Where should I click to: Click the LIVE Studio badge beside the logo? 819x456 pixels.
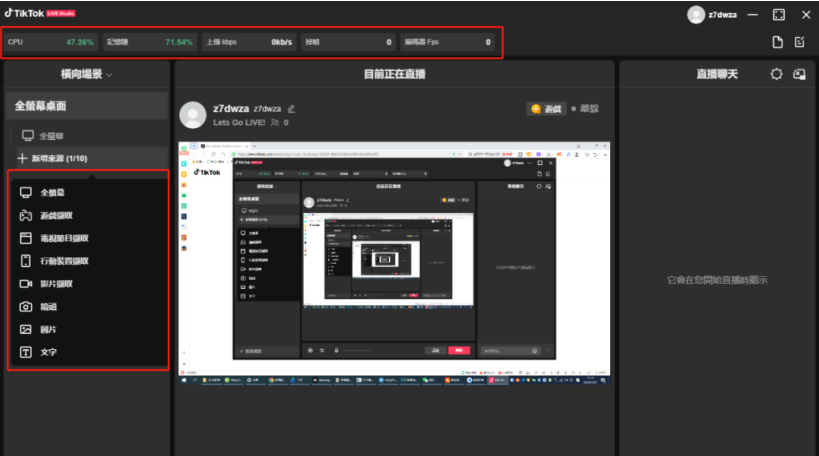tap(61, 14)
